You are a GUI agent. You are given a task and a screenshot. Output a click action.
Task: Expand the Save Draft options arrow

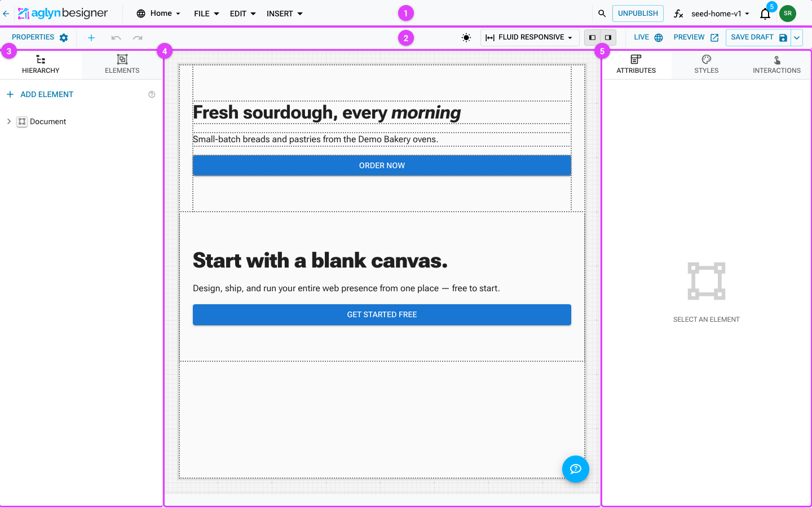point(797,38)
